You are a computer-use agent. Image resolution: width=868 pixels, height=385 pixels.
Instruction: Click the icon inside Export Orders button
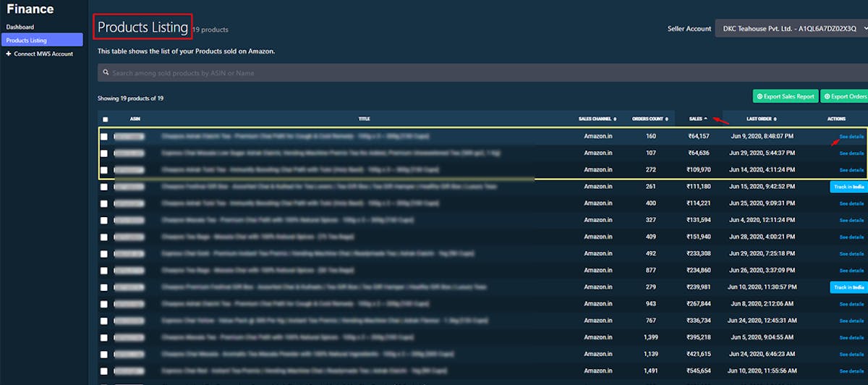(x=827, y=96)
